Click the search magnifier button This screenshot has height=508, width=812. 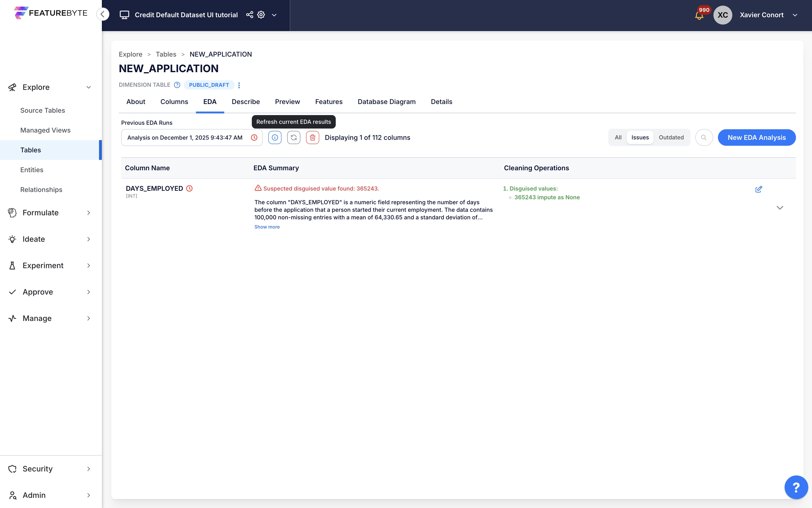(704, 137)
